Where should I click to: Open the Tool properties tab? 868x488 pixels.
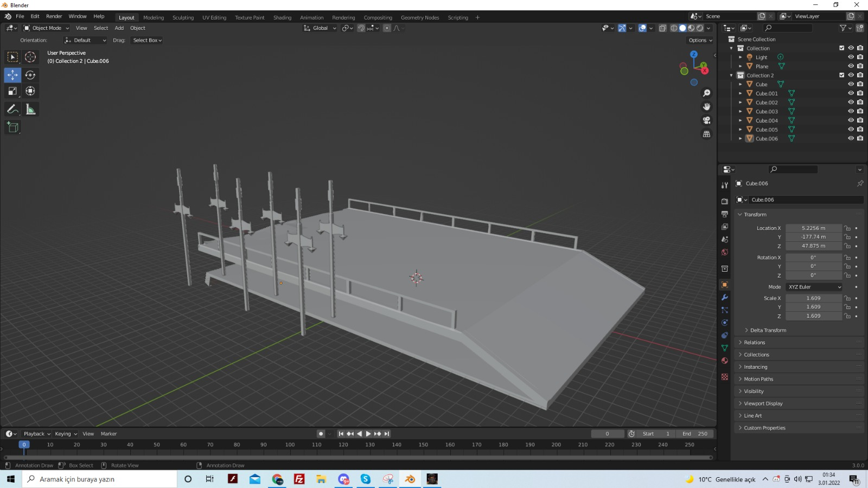(x=725, y=185)
